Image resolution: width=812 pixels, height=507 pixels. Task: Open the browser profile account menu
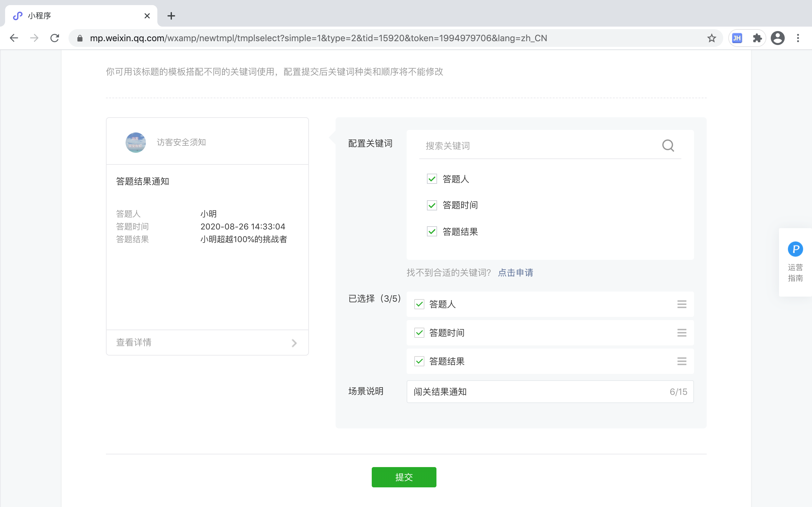coord(777,38)
